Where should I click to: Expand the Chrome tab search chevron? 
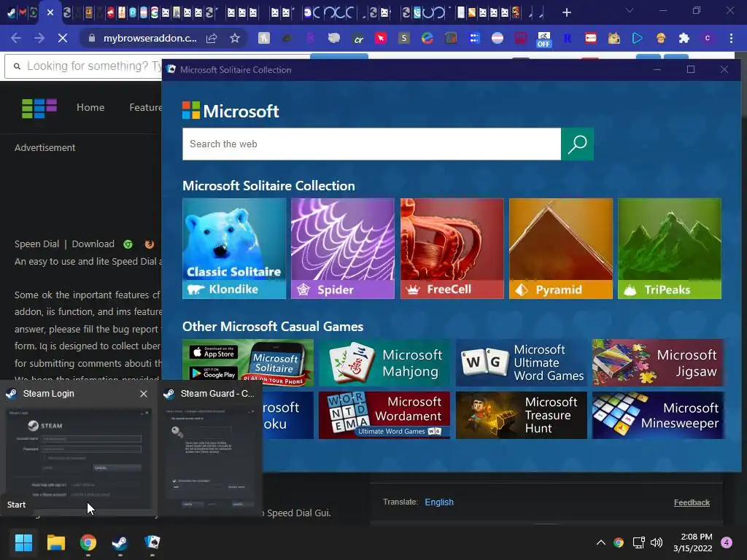click(x=630, y=10)
